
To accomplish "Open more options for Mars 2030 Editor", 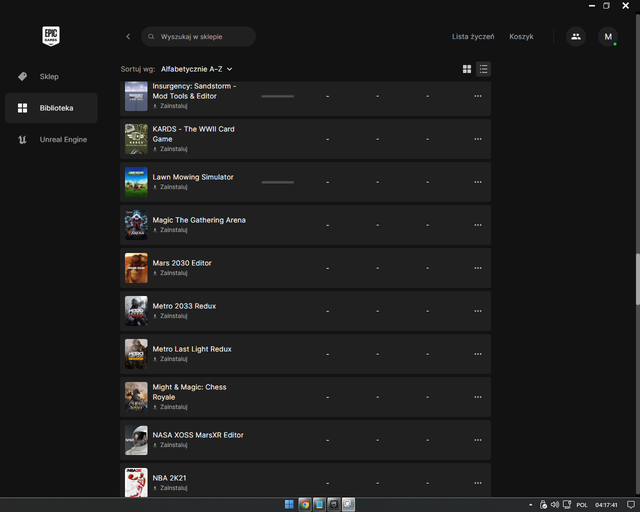I will click(x=478, y=268).
